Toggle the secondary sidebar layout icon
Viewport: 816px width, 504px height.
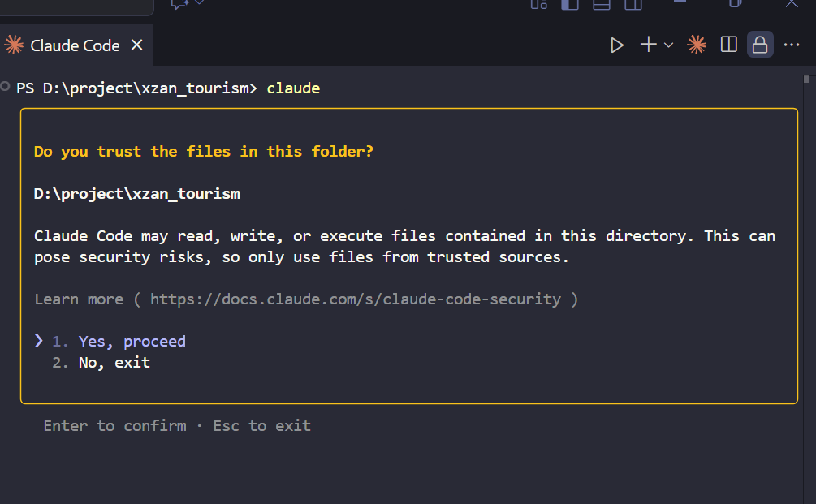point(633,5)
